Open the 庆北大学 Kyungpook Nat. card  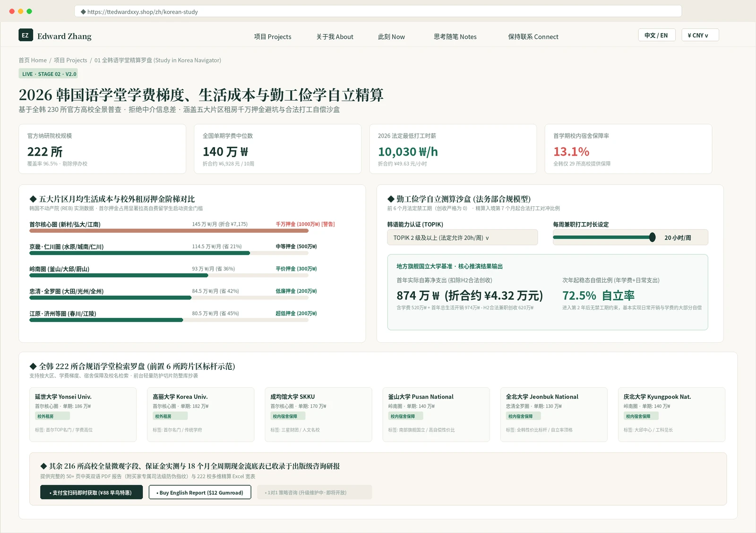coord(671,414)
